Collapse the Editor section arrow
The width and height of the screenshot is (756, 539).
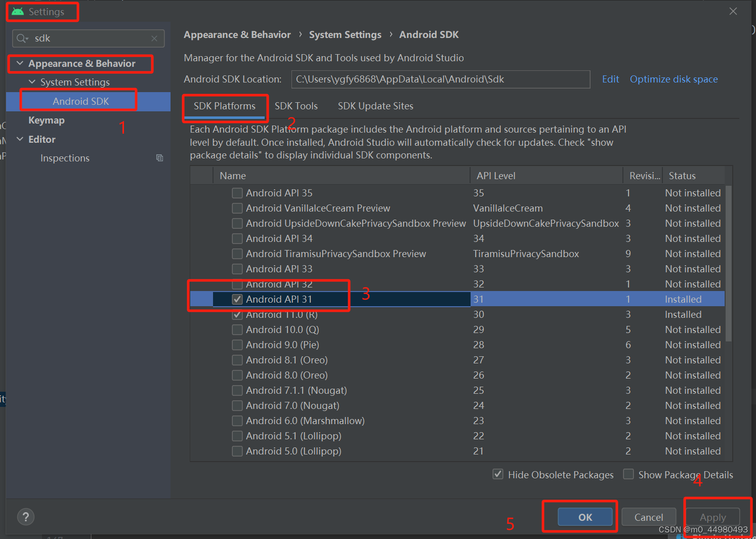[20, 139]
